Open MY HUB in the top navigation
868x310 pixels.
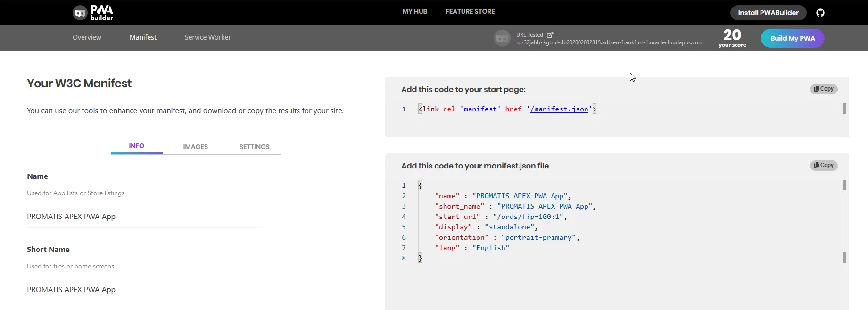click(415, 11)
